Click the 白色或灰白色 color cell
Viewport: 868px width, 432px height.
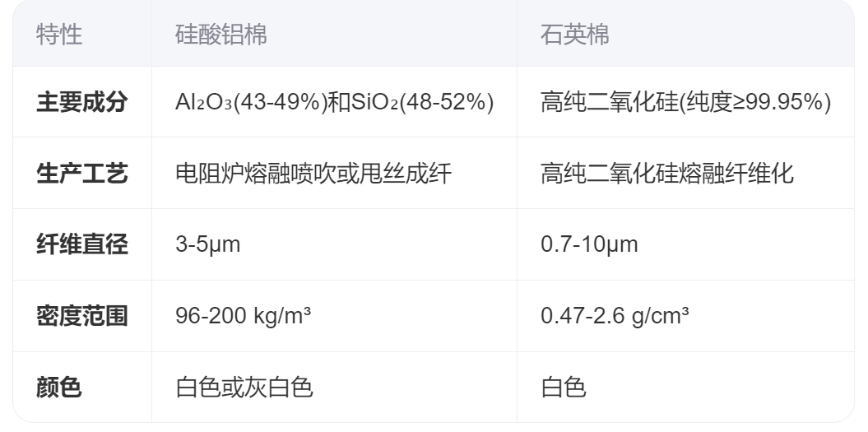[244, 387]
